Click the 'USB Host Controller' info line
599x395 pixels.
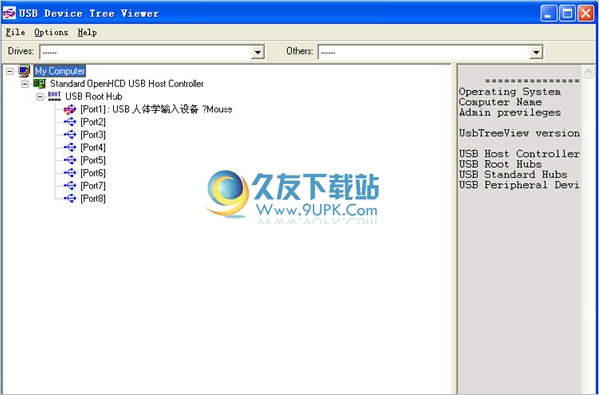[519, 154]
